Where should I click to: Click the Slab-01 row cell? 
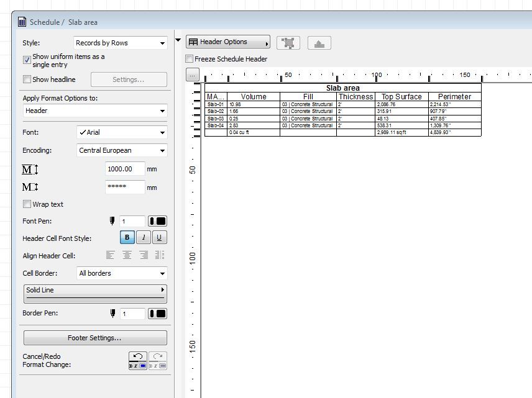[x=216, y=104]
